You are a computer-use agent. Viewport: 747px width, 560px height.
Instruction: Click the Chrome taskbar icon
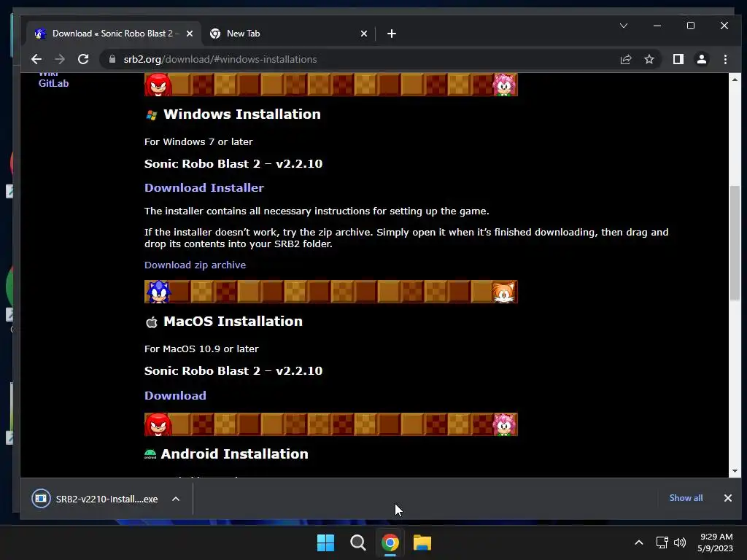[x=390, y=542]
